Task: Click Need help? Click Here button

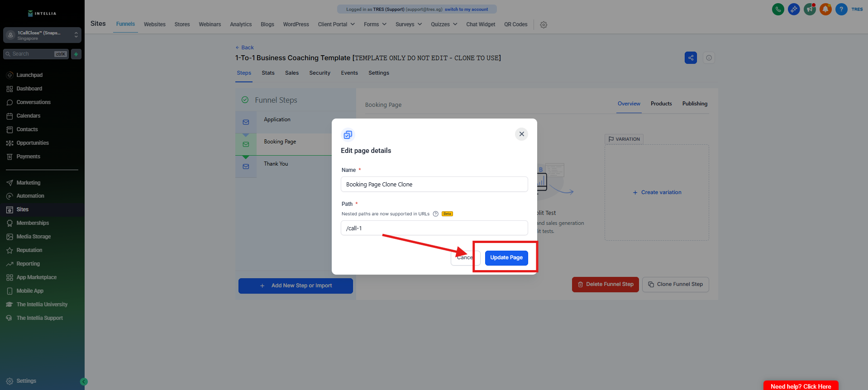Action: pos(801,386)
